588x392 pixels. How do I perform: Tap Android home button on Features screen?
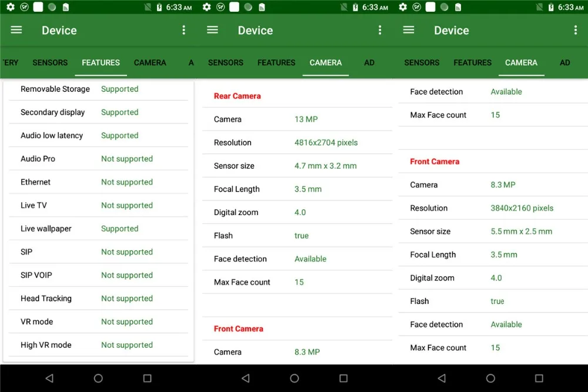point(98,378)
